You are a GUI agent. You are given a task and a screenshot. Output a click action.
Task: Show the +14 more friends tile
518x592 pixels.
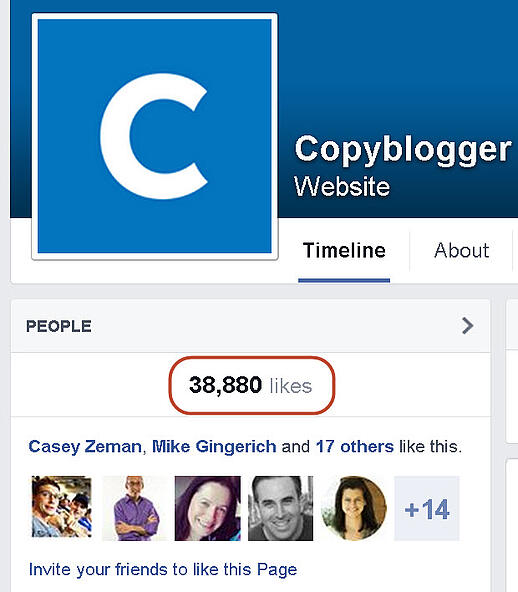[x=427, y=508]
